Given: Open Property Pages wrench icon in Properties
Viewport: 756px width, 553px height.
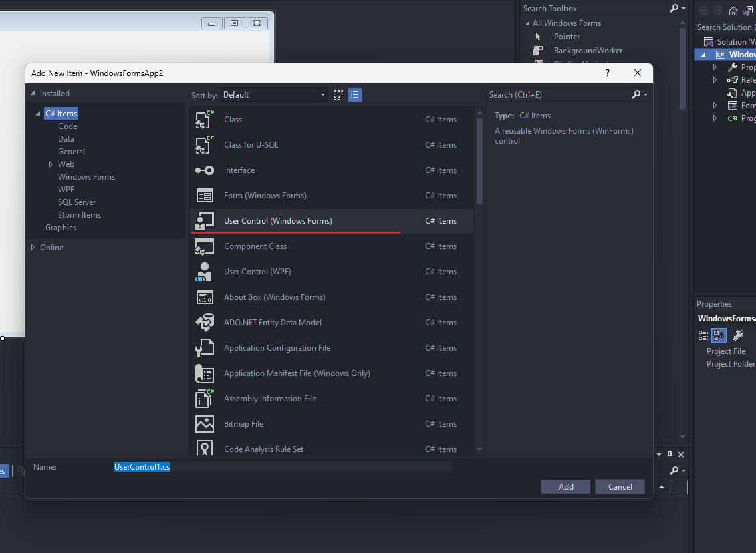Looking at the screenshot, I should [x=738, y=335].
